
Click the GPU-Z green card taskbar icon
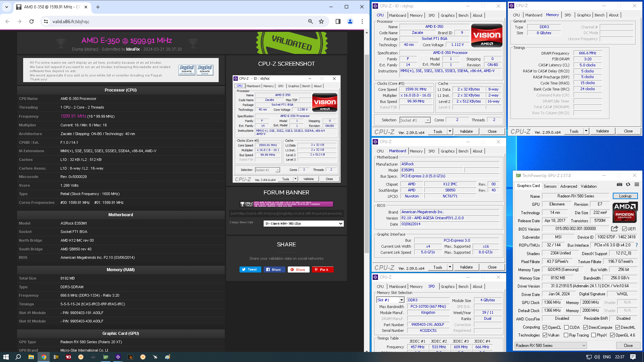tap(106, 357)
